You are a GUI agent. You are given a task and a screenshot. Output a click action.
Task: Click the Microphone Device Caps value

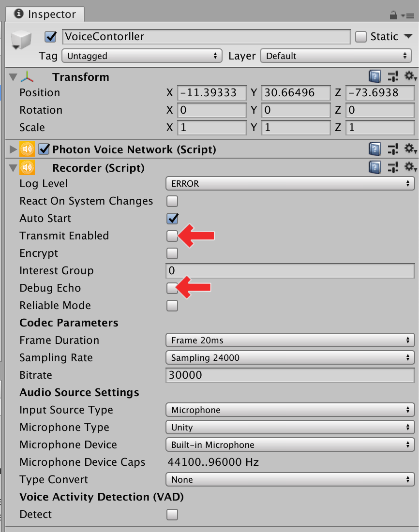[213, 462]
